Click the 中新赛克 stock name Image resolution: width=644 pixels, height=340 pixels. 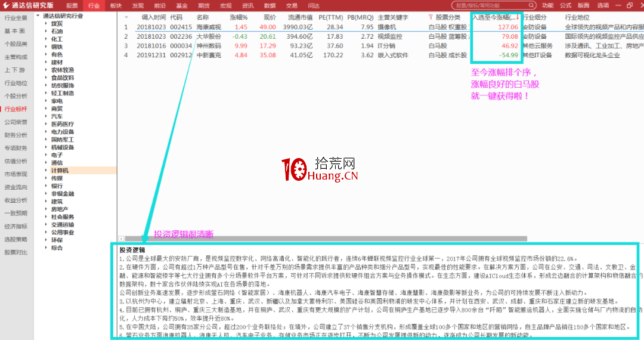click(x=209, y=55)
